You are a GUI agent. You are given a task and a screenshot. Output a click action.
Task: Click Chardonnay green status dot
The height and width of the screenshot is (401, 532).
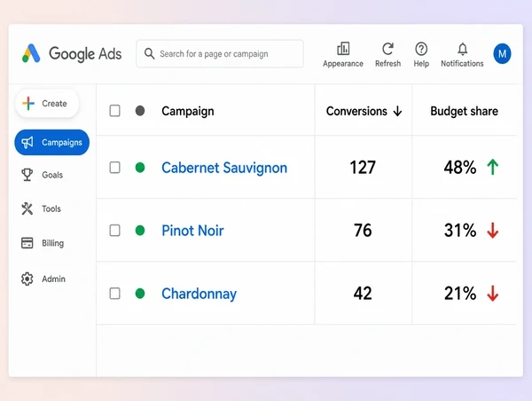pyautogui.click(x=140, y=294)
